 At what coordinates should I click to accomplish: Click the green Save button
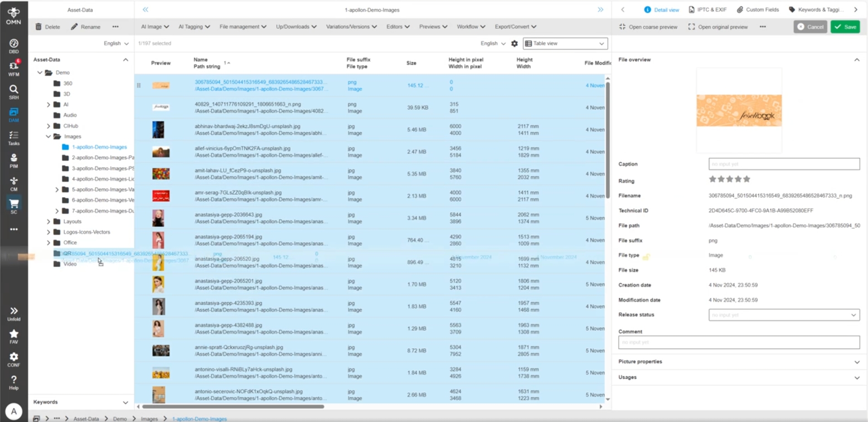(x=845, y=27)
